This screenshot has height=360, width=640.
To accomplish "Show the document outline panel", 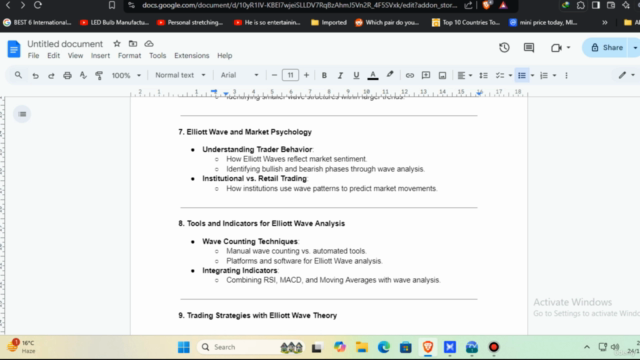I will [22, 114].
